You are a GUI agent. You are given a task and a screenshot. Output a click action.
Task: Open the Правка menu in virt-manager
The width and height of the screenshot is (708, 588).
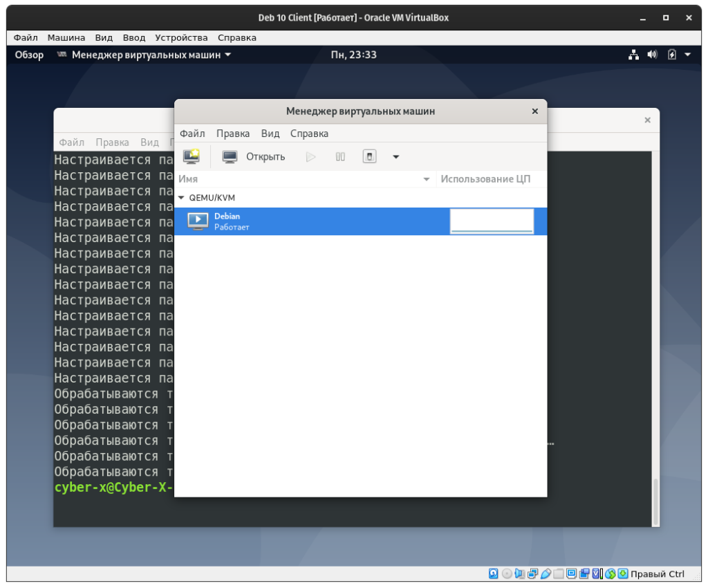point(233,134)
